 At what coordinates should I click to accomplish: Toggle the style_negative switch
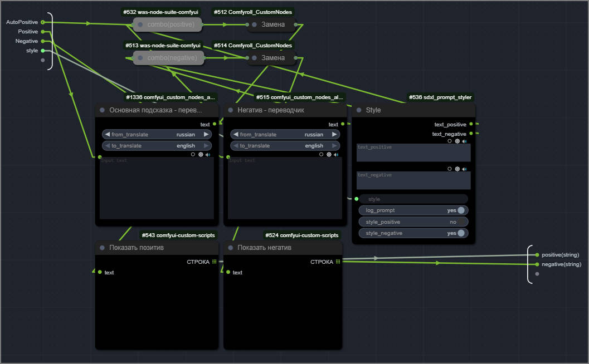point(460,233)
